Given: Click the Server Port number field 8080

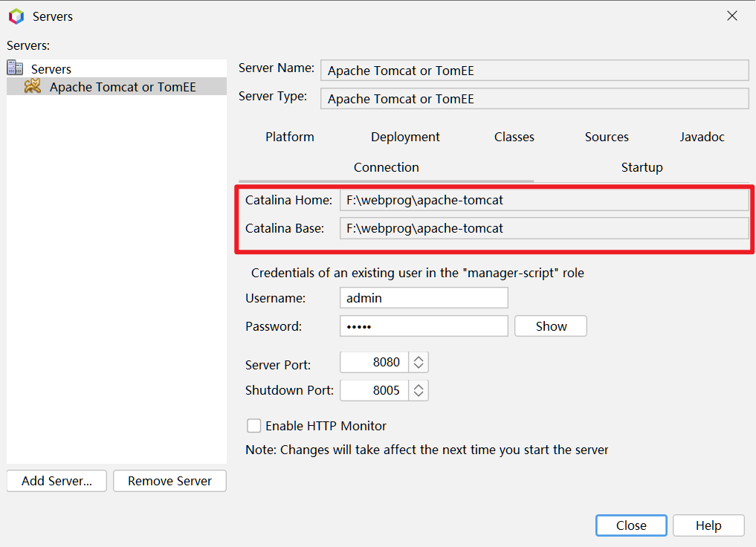Looking at the screenshot, I should (374, 363).
